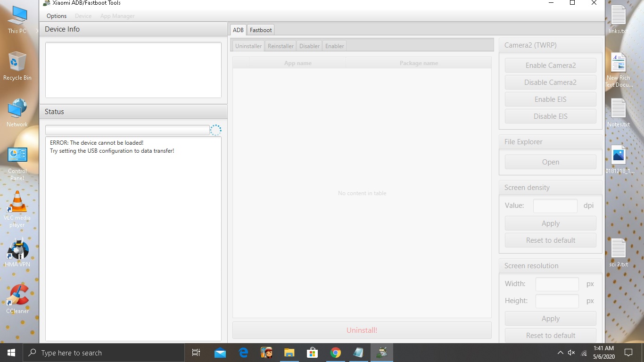Open Microsoft Store from taskbar

(312, 353)
